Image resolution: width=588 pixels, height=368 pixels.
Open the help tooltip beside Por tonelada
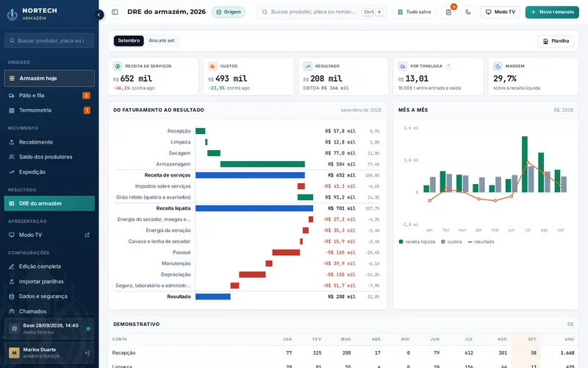[448, 66]
